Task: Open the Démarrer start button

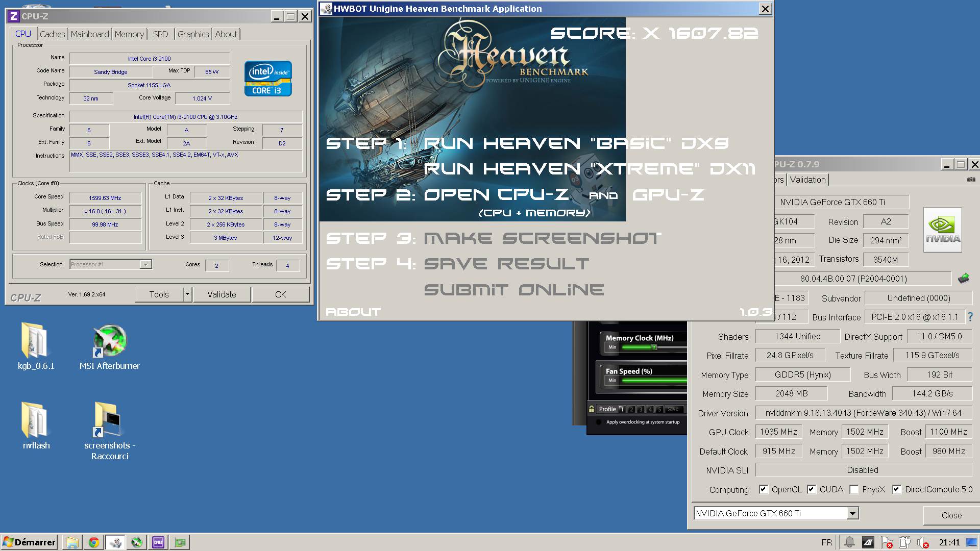Action: [29, 542]
